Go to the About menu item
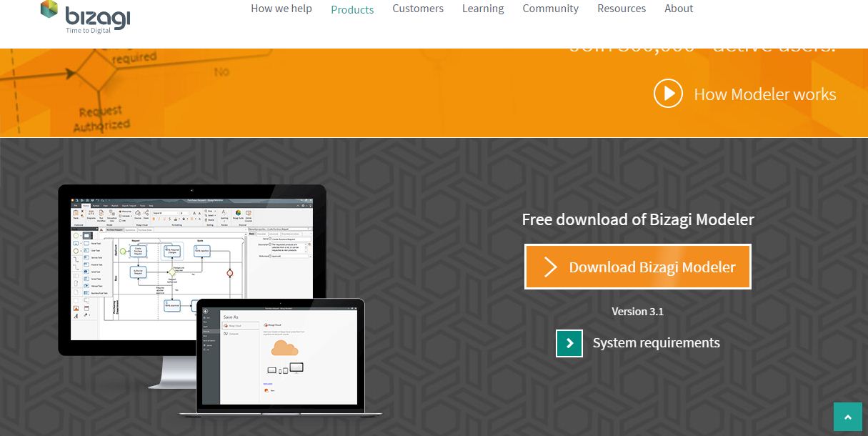The width and height of the screenshot is (868, 436). [x=679, y=9]
